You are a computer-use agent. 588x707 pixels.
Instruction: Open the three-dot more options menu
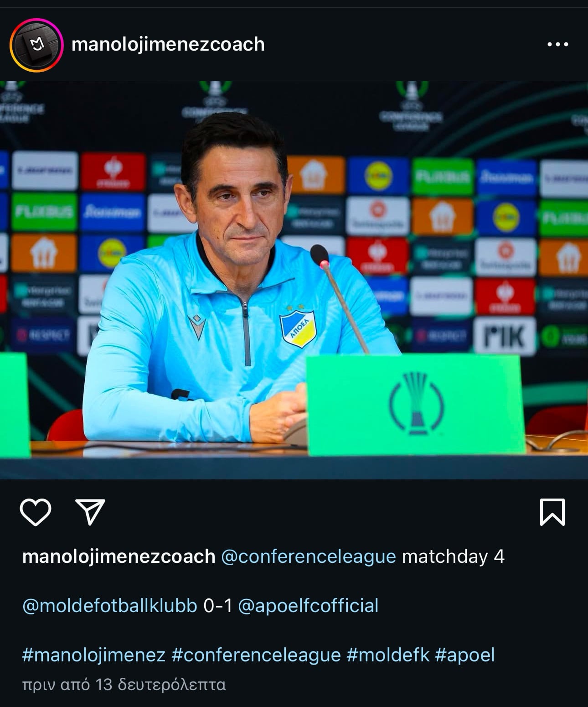tap(558, 44)
